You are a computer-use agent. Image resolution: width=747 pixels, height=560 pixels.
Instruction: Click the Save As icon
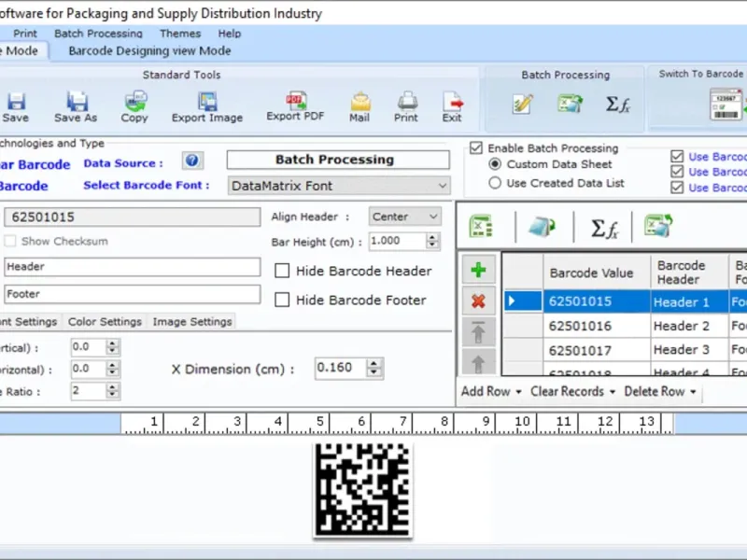76,102
